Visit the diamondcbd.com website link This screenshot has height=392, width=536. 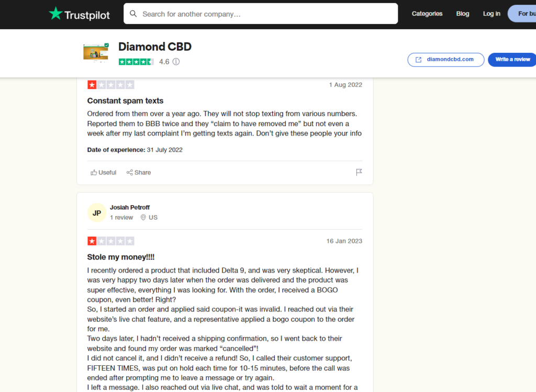click(446, 60)
